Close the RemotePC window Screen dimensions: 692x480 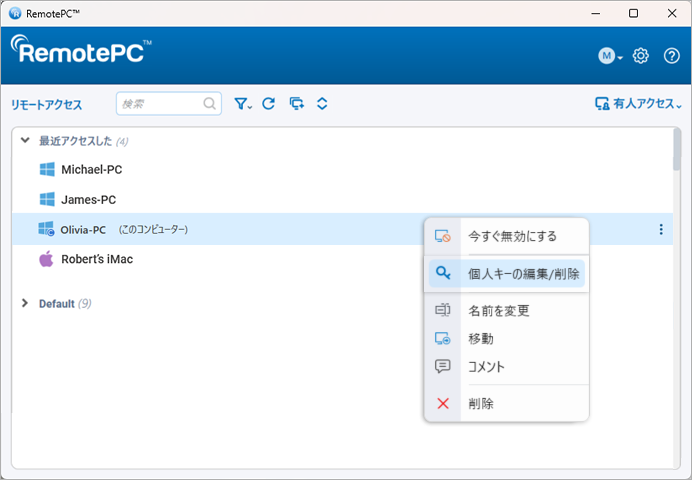tap(672, 13)
